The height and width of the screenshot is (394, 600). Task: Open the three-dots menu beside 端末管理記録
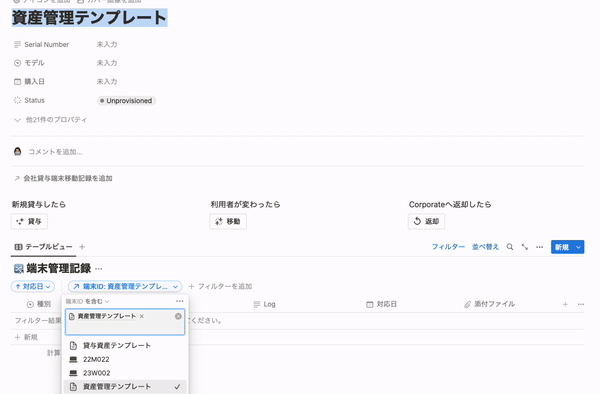(x=99, y=269)
